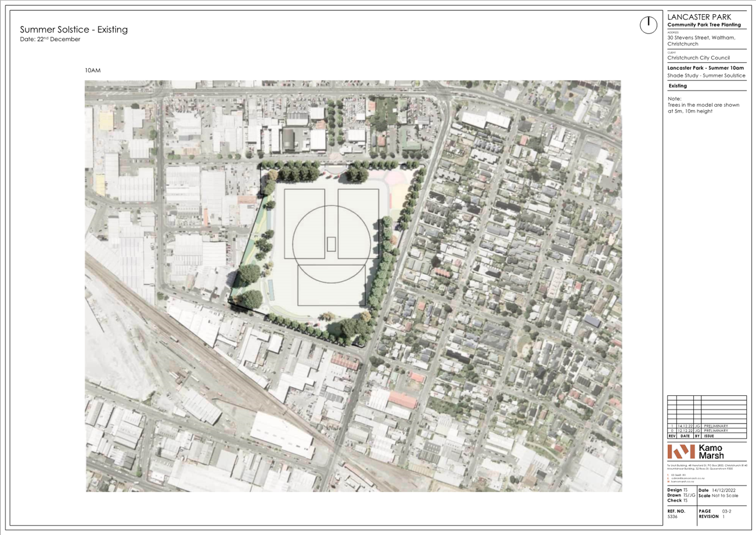Click 'Lancaster Park - Summer 10am' drawing title
The height and width of the screenshot is (535, 756).
(706, 68)
